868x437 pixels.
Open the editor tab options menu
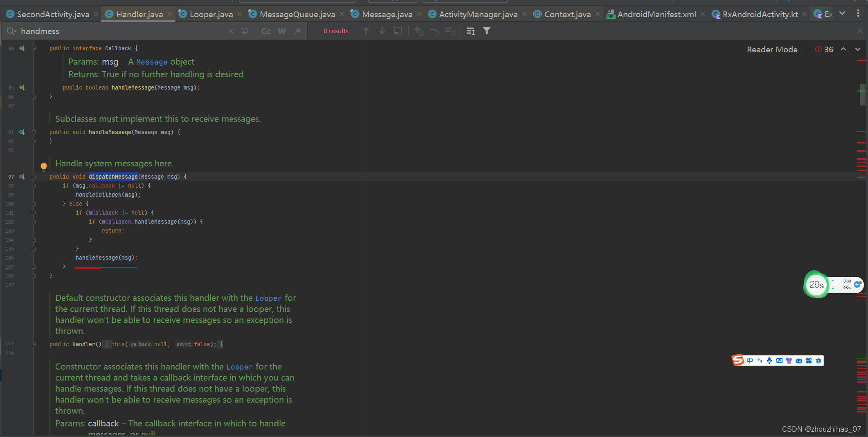point(858,13)
